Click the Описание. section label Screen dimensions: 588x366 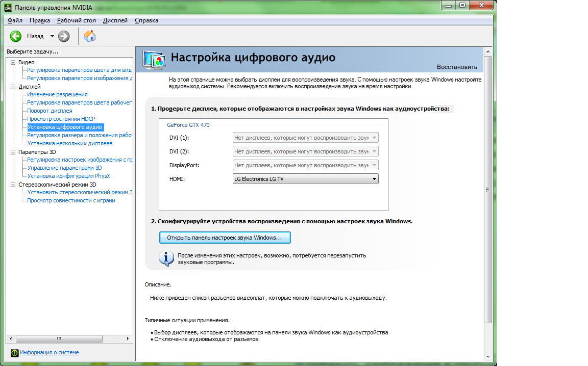tap(158, 285)
